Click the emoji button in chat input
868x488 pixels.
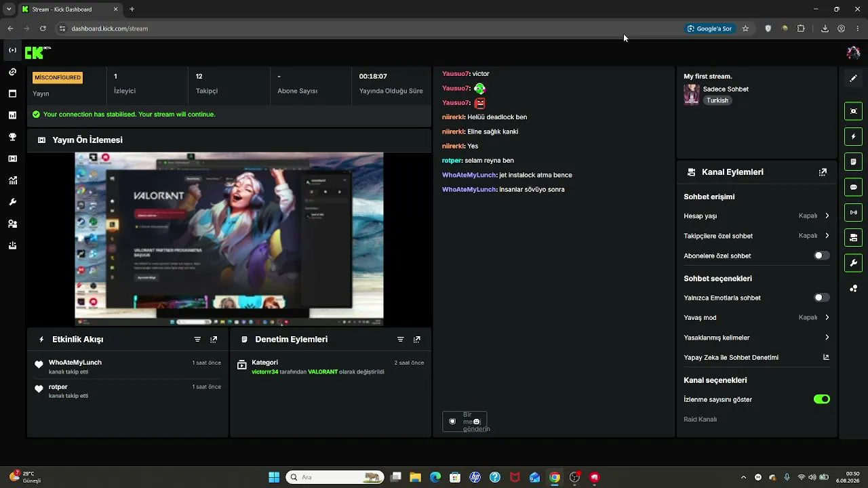coord(476,422)
